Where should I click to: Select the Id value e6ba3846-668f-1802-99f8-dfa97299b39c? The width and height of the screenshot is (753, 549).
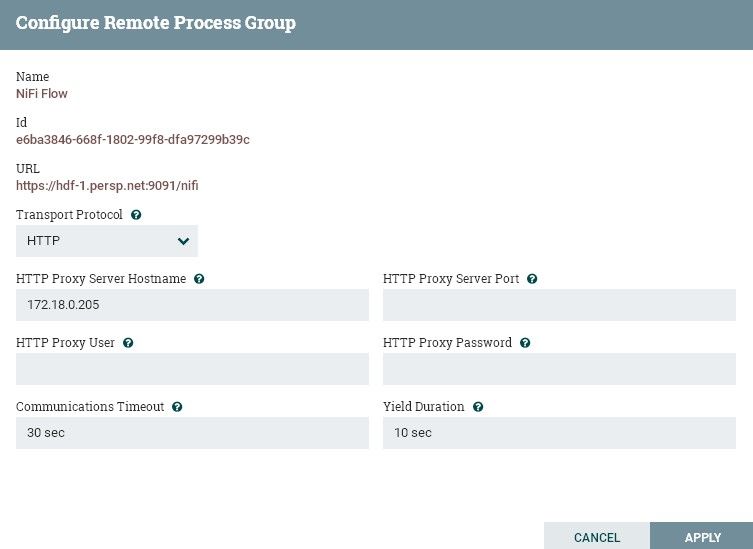tap(133, 139)
